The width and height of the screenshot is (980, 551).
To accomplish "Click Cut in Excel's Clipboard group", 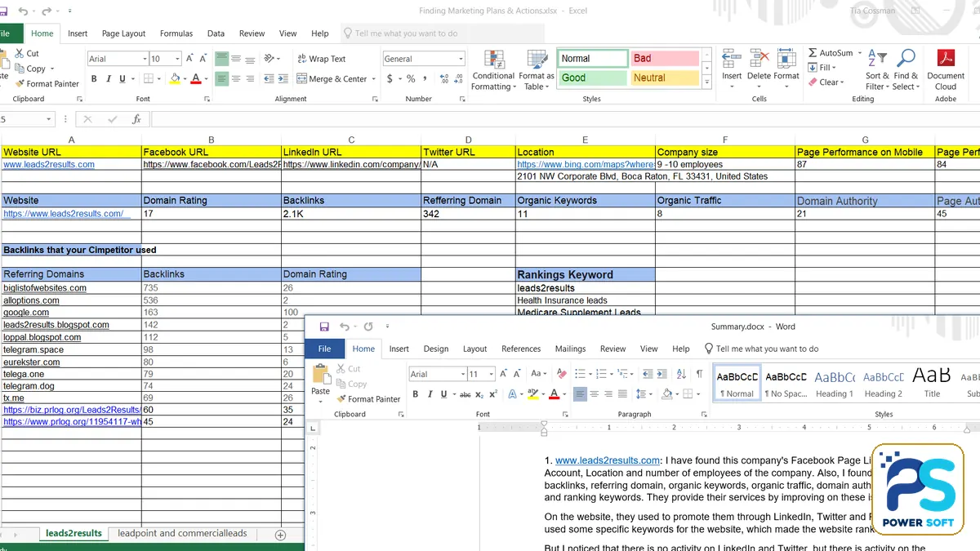I will [27, 53].
